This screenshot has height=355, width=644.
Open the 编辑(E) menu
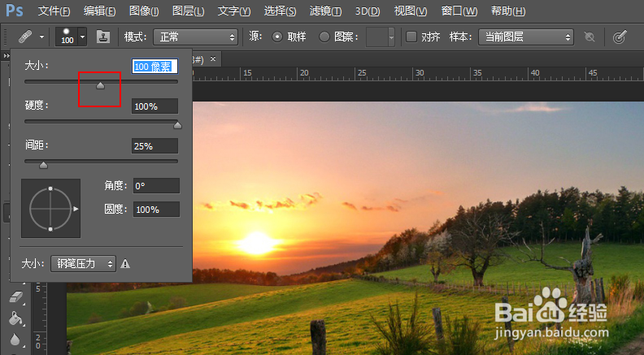[99, 11]
